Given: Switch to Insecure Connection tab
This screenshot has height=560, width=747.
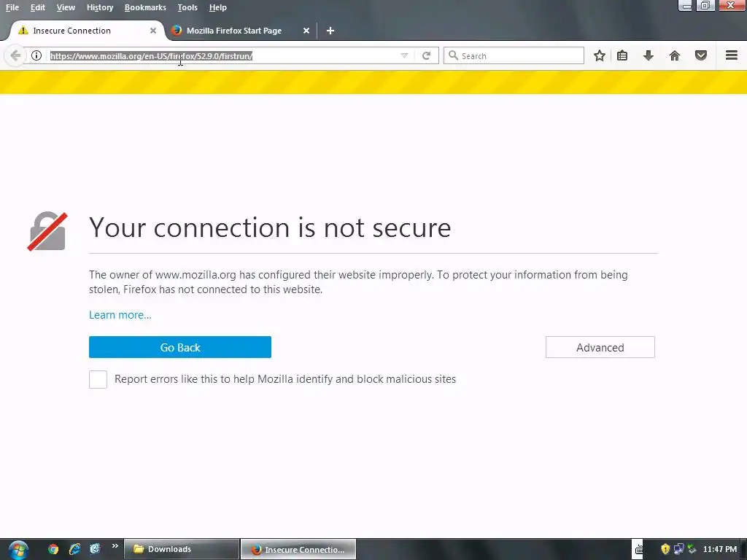Looking at the screenshot, I should pyautogui.click(x=87, y=31).
